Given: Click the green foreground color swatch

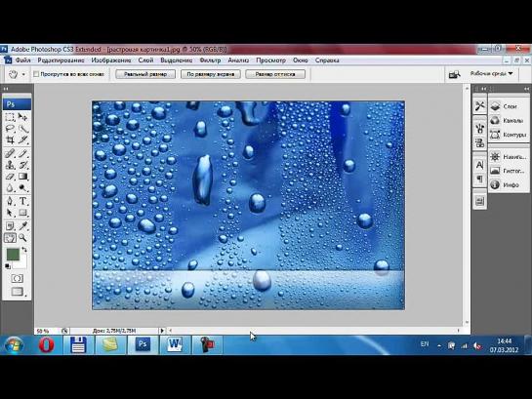Looking at the screenshot, I should pos(13,254).
